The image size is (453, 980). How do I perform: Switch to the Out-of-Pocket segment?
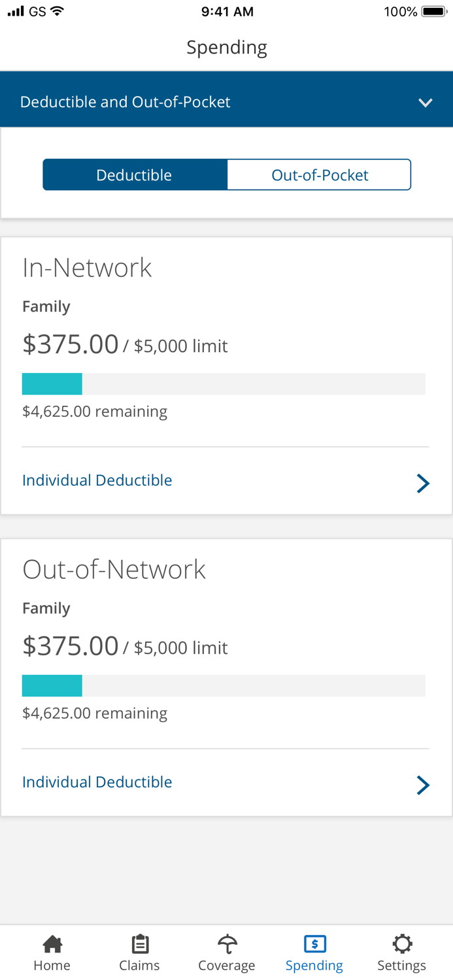click(319, 175)
